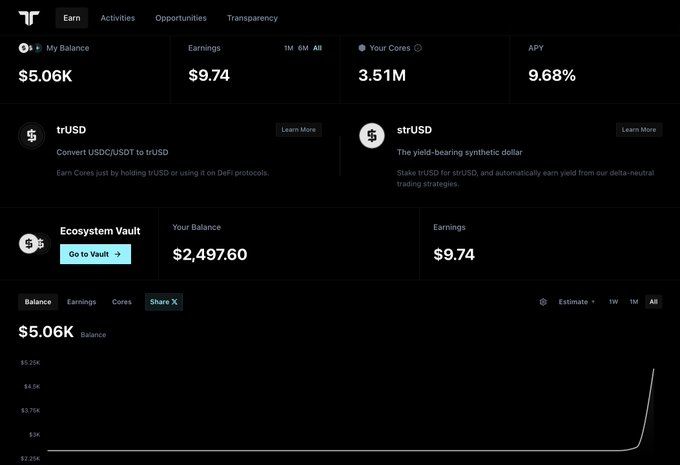This screenshot has height=465, width=680.
Task: Select the Balance chart tab
Action: point(38,302)
